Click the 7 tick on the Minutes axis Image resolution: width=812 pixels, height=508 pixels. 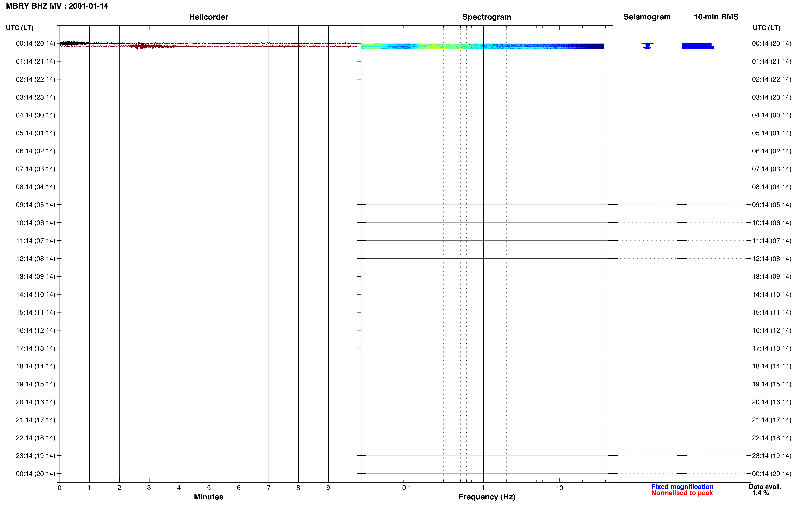[x=269, y=487]
